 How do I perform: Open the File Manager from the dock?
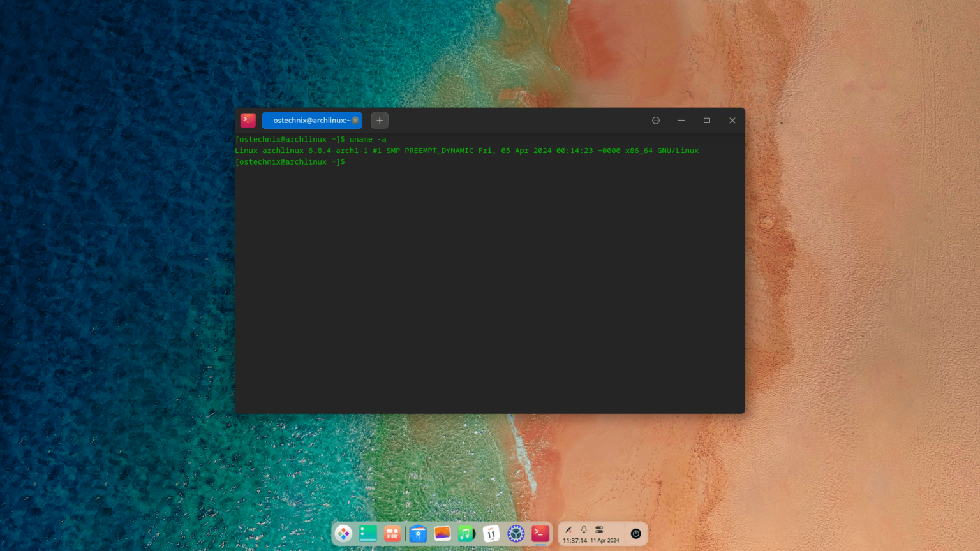tap(417, 534)
